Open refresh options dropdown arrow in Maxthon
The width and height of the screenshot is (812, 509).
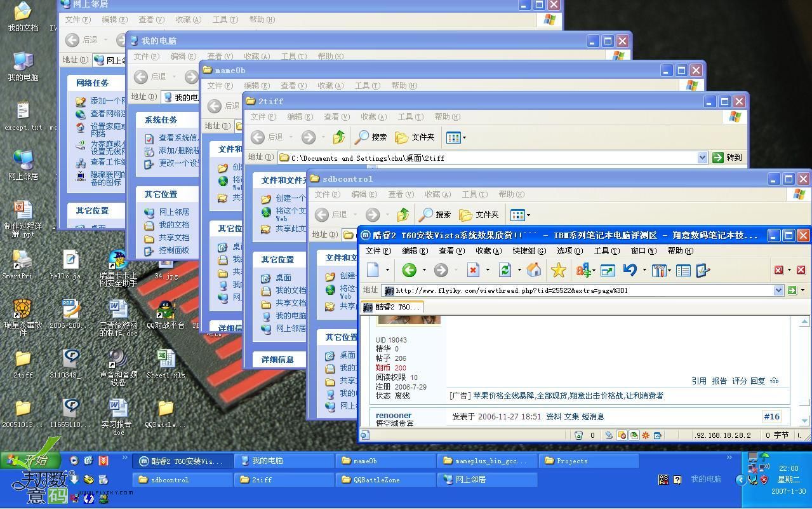pyautogui.click(x=519, y=270)
